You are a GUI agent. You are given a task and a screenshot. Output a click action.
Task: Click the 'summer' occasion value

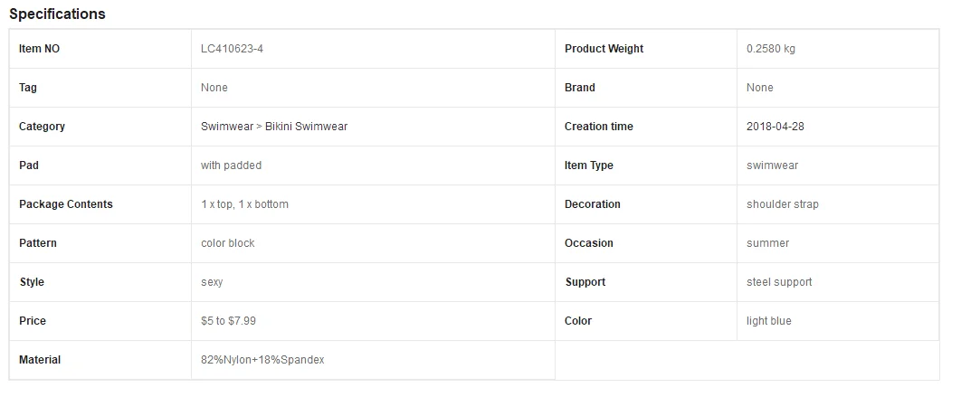[767, 243]
